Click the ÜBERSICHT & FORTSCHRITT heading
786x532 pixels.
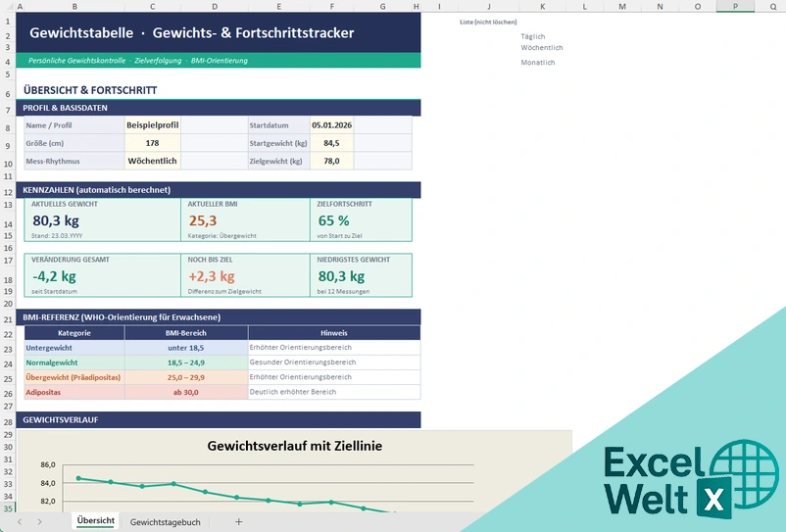tap(90, 90)
